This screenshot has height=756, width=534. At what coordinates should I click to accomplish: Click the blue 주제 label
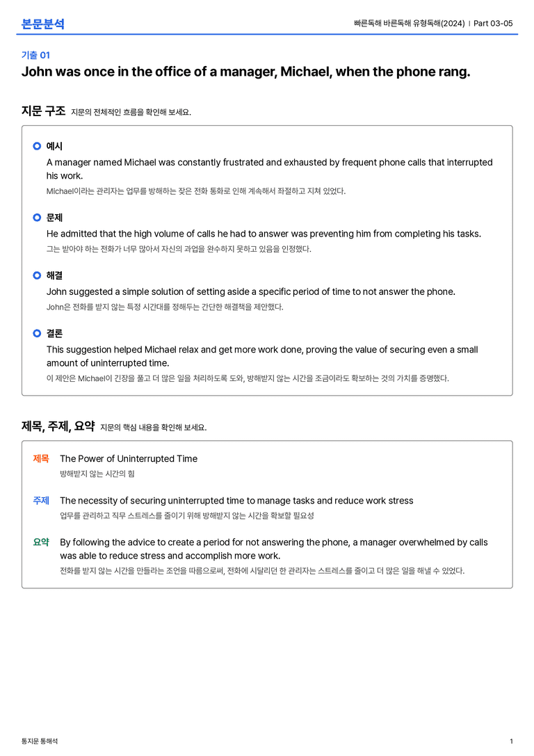pyautogui.click(x=41, y=501)
